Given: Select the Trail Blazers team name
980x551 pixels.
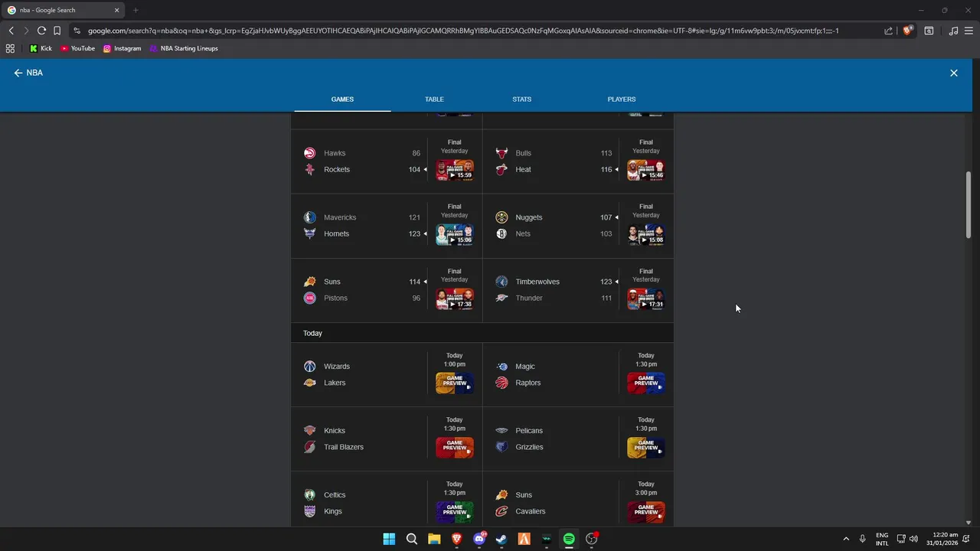Looking at the screenshot, I should (344, 447).
